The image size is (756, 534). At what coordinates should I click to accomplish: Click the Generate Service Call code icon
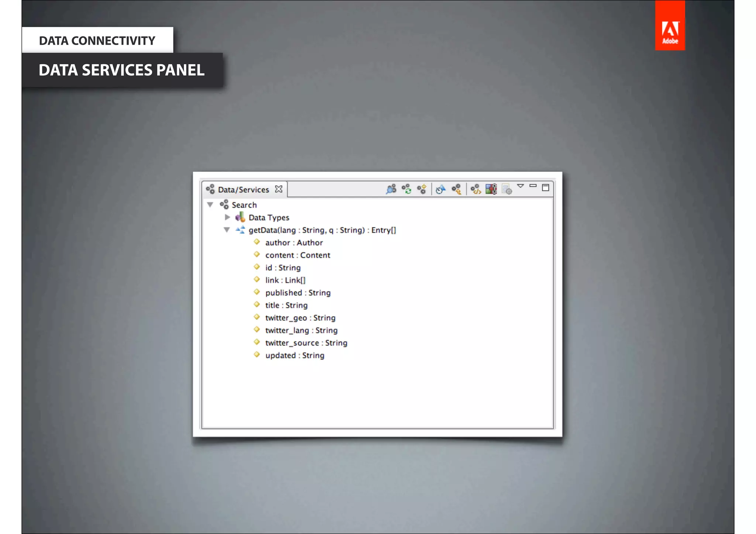(x=475, y=189)
